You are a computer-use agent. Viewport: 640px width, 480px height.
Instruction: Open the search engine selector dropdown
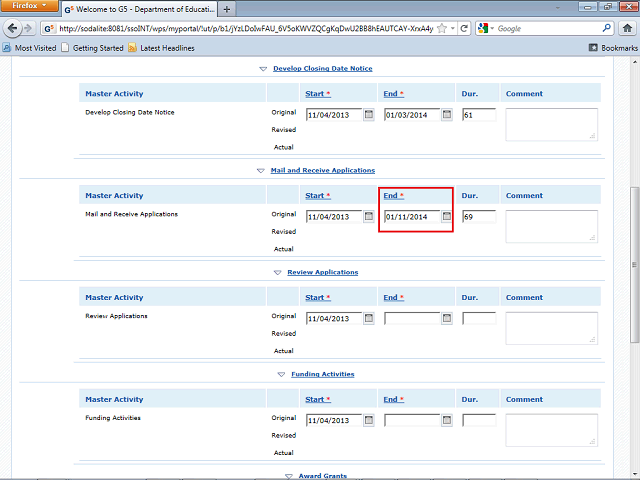point(486,28)
